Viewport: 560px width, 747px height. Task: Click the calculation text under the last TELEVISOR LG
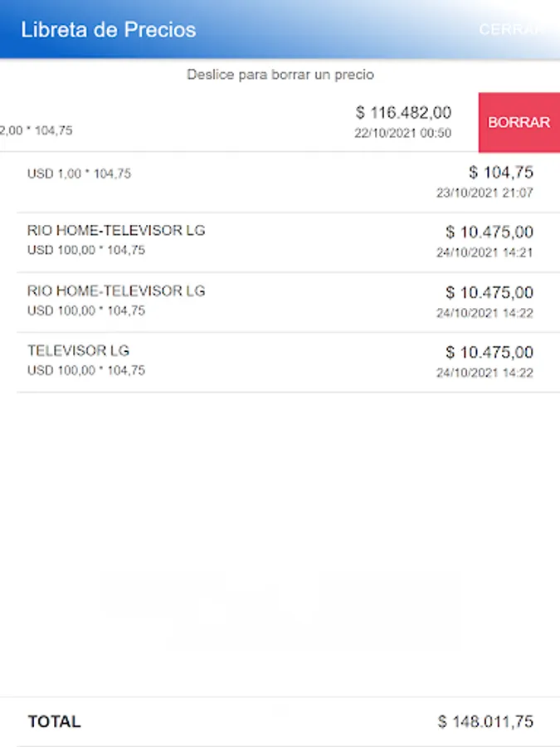pos(86,370)
